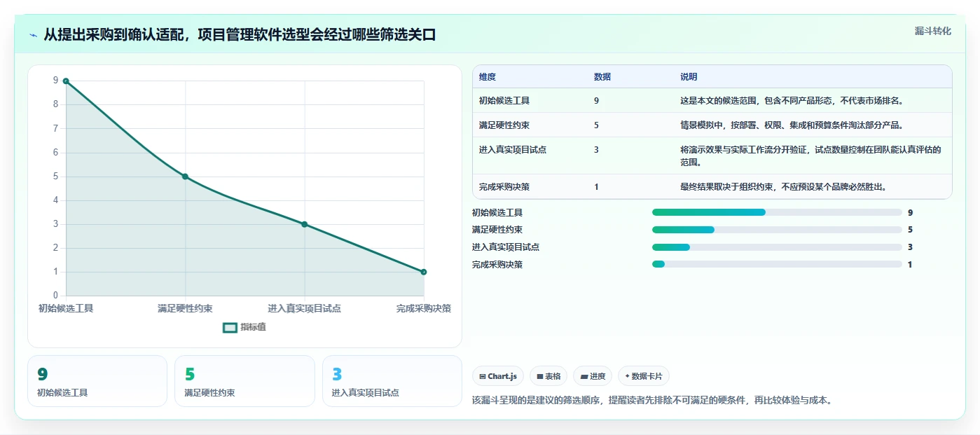Image resolution: width=980 pixels, height=435 pixels.
Task: Select the 数据卡片 chip
Action: [643, 376]
